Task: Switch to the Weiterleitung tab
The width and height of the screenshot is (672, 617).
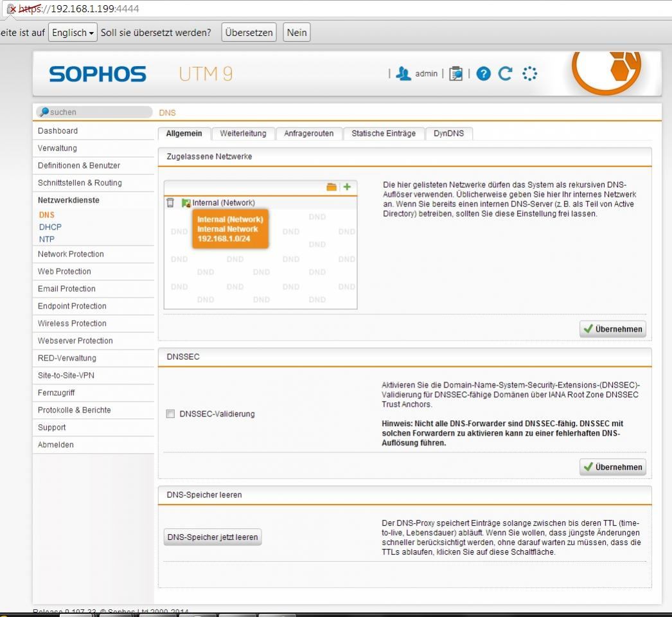Action: pos(243,133)
